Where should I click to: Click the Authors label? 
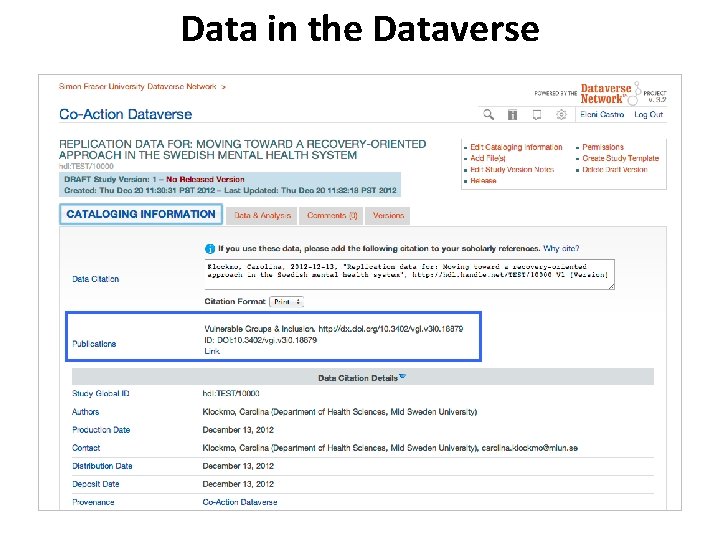click(85, 412)
